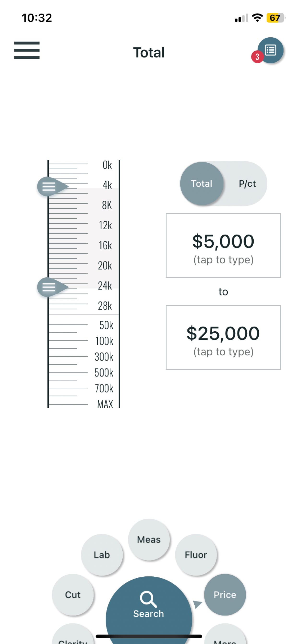
Task: Switch price mode to P/ct
Action: pos(247,184)
